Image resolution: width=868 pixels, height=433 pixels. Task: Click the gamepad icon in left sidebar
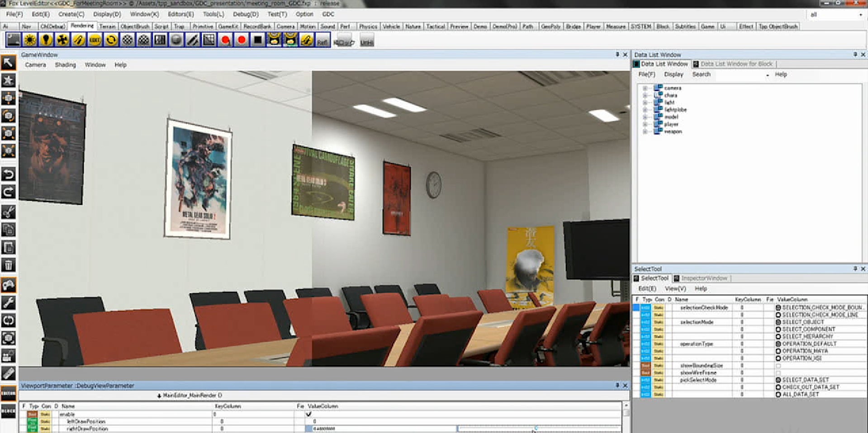(x=9, y=285)
